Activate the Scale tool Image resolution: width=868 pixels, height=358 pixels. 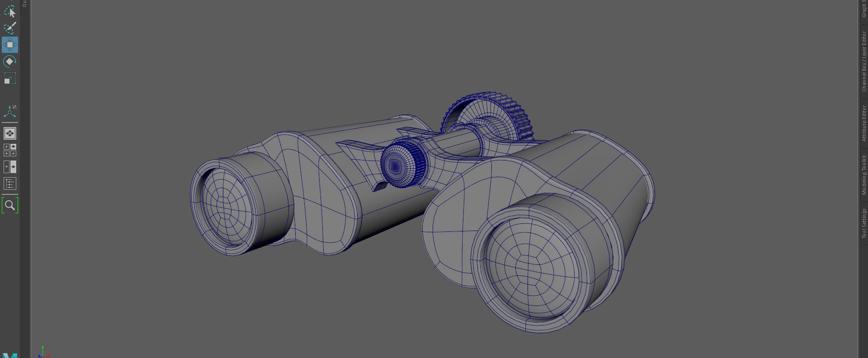click(x=10, y=78)
